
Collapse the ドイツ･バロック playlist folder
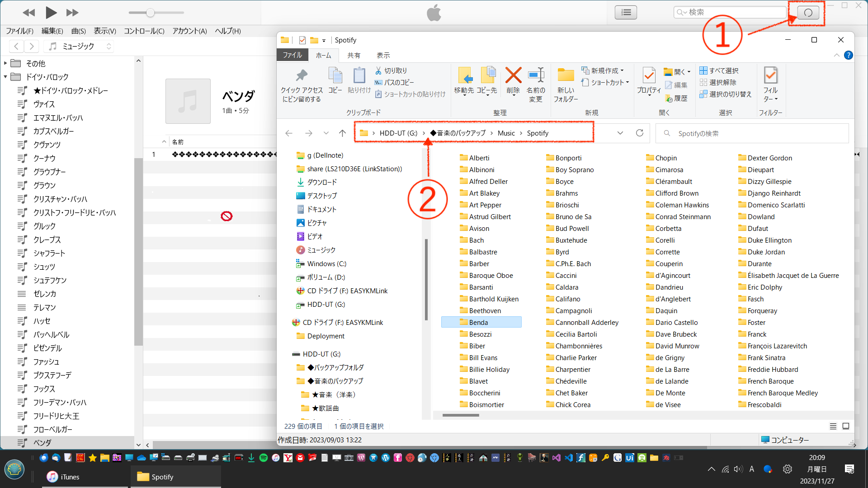tap(5, 77)
